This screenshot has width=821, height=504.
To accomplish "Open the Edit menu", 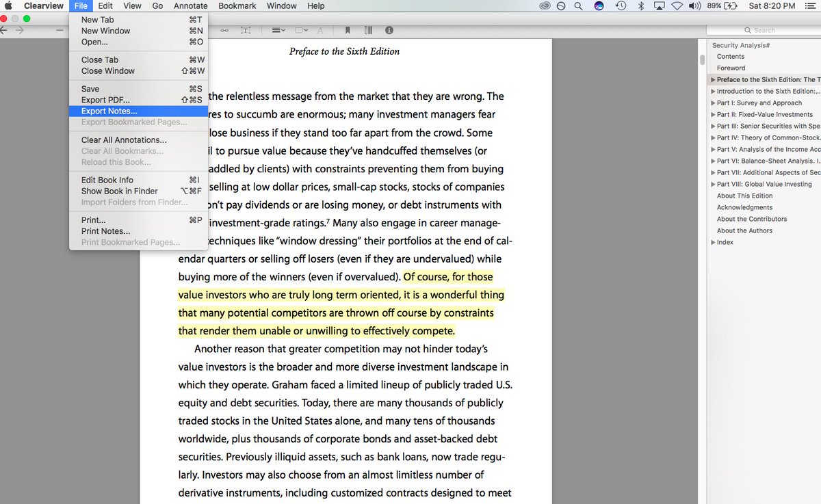I will 105,5.
